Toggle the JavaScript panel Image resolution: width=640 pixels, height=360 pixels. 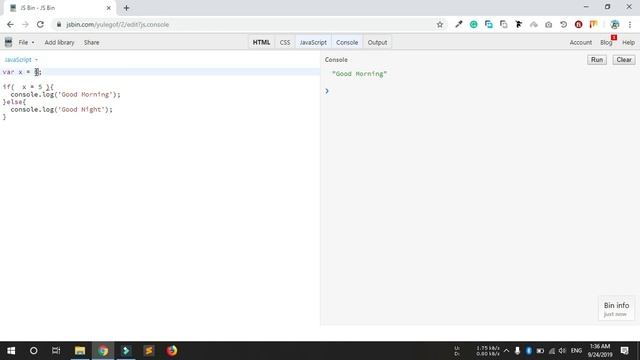pyautogui.click(x=313, y=42)
